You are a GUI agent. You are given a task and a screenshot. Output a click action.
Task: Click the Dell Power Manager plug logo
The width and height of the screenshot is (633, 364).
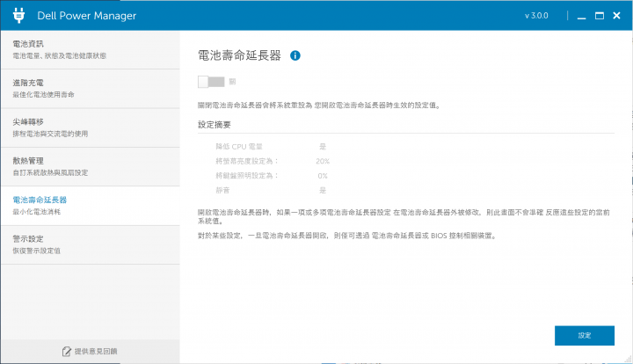[18, 15]
